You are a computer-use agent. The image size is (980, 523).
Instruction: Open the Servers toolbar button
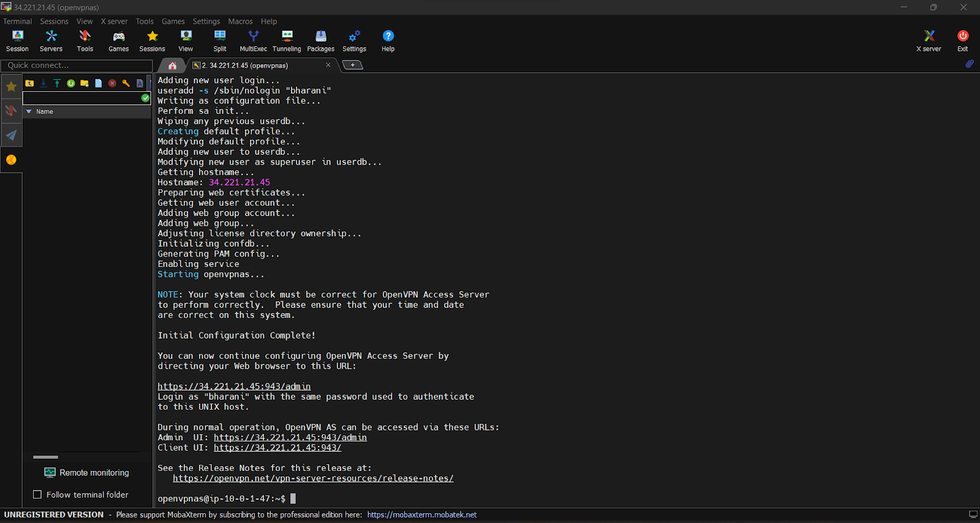point(51,41)
